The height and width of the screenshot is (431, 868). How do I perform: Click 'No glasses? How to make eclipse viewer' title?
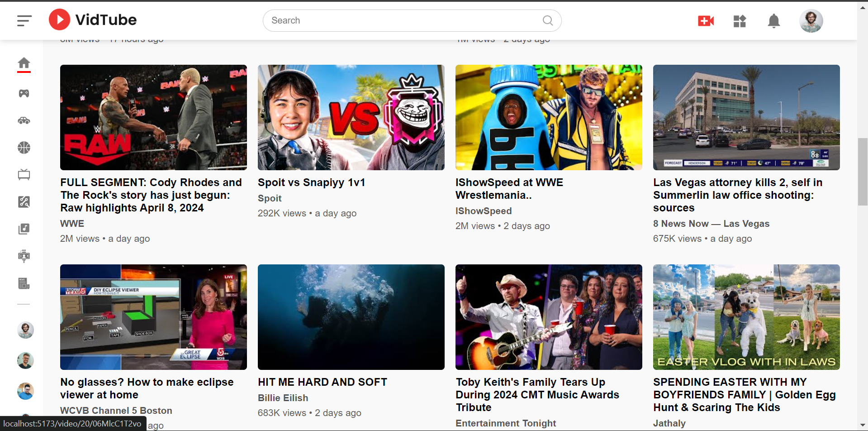click(147, 388)
